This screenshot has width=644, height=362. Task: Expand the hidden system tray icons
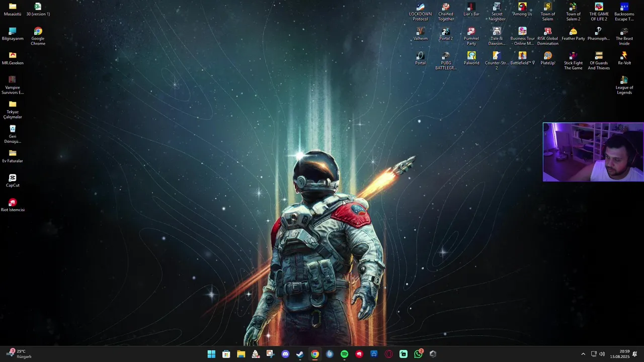click(x=583, y=354)
